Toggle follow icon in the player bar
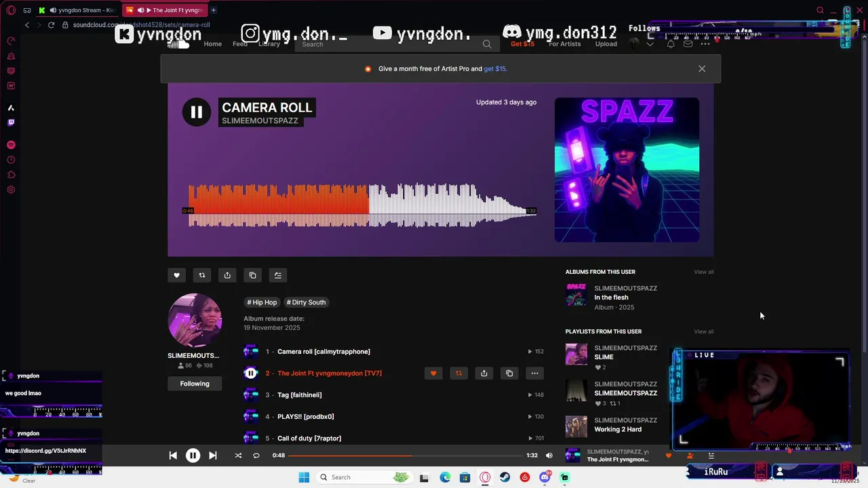The width and height of the screenshot is (868, 488). coord(690,455)
